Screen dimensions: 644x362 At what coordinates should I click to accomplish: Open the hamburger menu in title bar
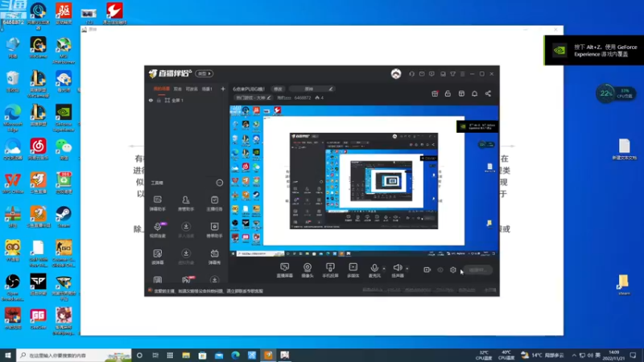(462, 74)
